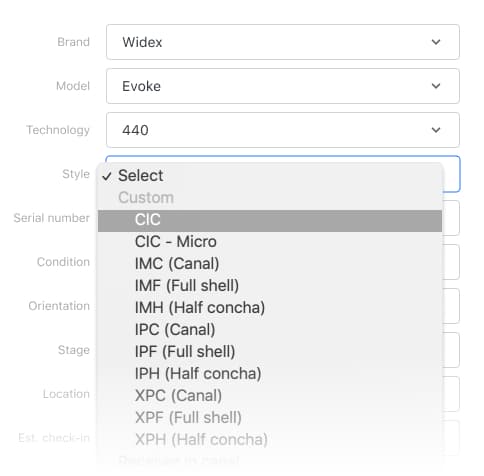Screen dimensions: 484x476
Task: Pick XPF (Full shell) option
Action: coord(270,418)
